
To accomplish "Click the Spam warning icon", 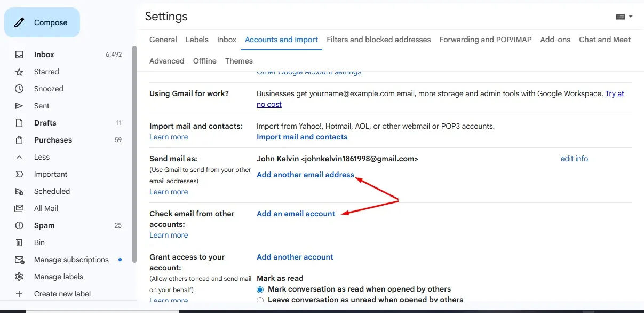I will (x=20, y=225).
